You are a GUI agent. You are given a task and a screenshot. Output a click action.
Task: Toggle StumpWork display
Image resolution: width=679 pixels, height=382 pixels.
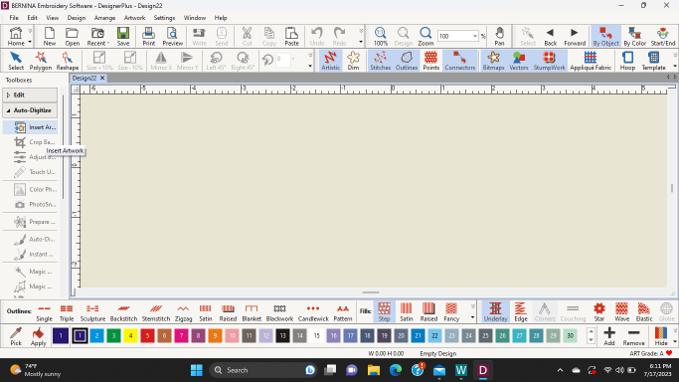(549, 61)
